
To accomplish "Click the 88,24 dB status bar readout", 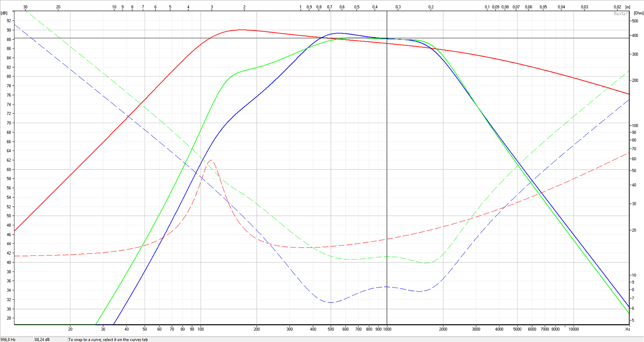I will (42, 340).
